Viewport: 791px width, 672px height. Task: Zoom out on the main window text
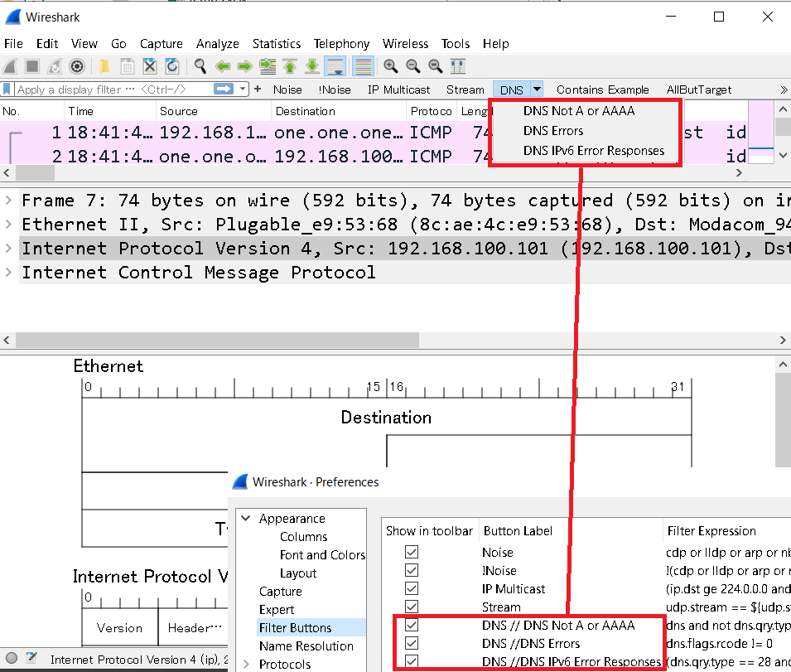412,66
